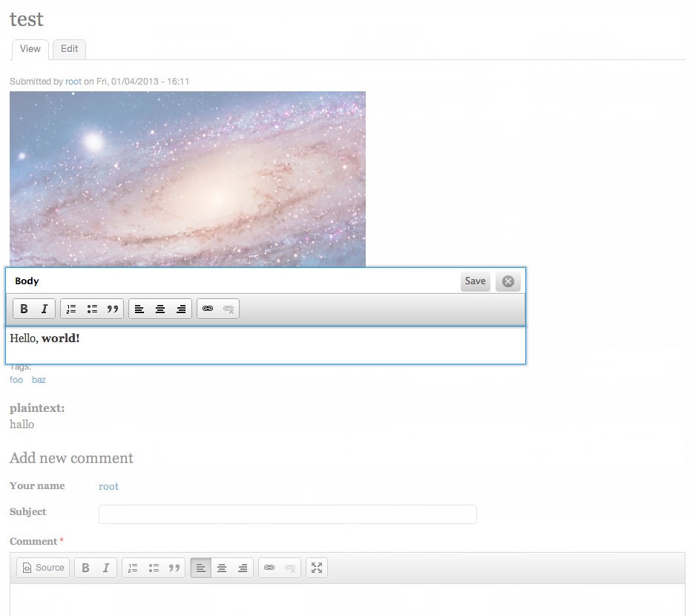Toggle right alignment in the Body editor
The image size is (690, 616).
point(181,308)
